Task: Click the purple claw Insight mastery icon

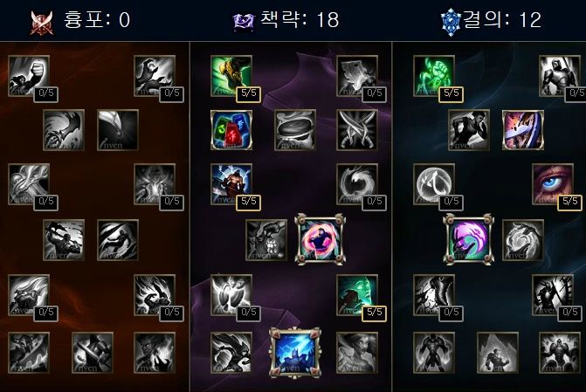Action: [469, 239]
